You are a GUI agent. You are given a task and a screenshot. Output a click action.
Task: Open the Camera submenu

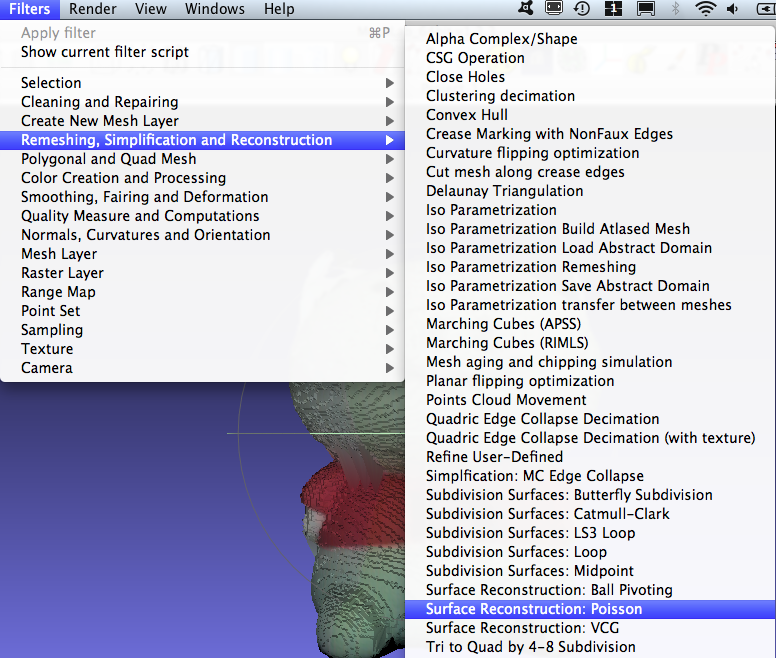pyautogui.click(x=202, y=368)
